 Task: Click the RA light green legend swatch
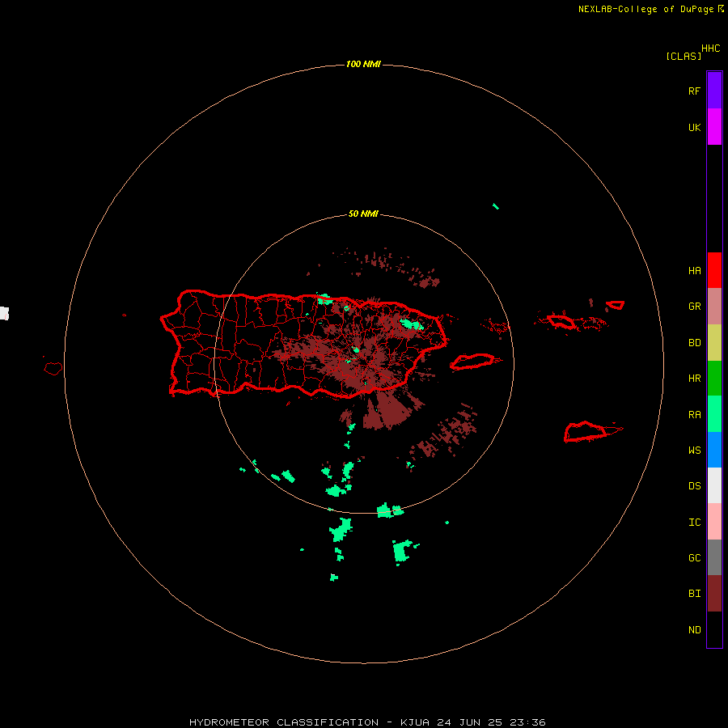(714, 414)
